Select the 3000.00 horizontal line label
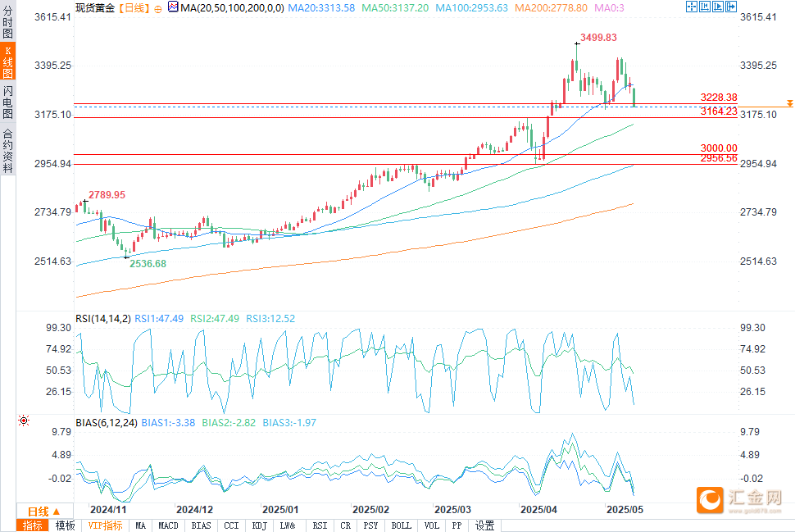The image size is (795, 532). click(719, 148)
